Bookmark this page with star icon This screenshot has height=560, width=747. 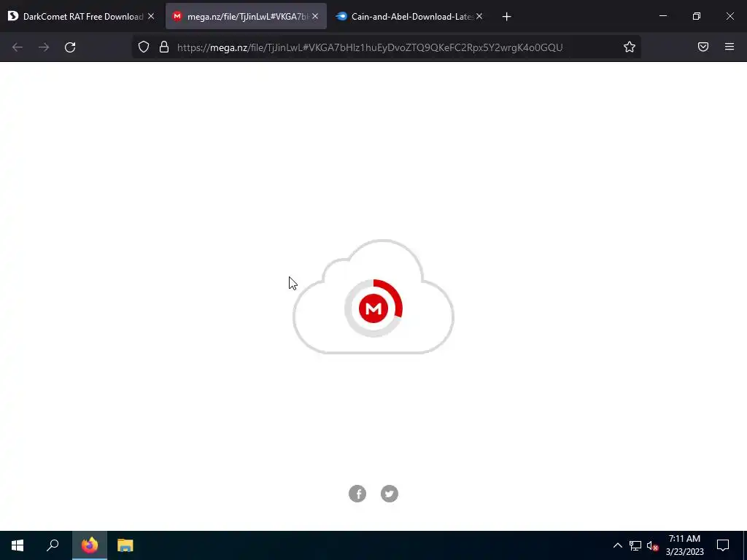(630, 47)
